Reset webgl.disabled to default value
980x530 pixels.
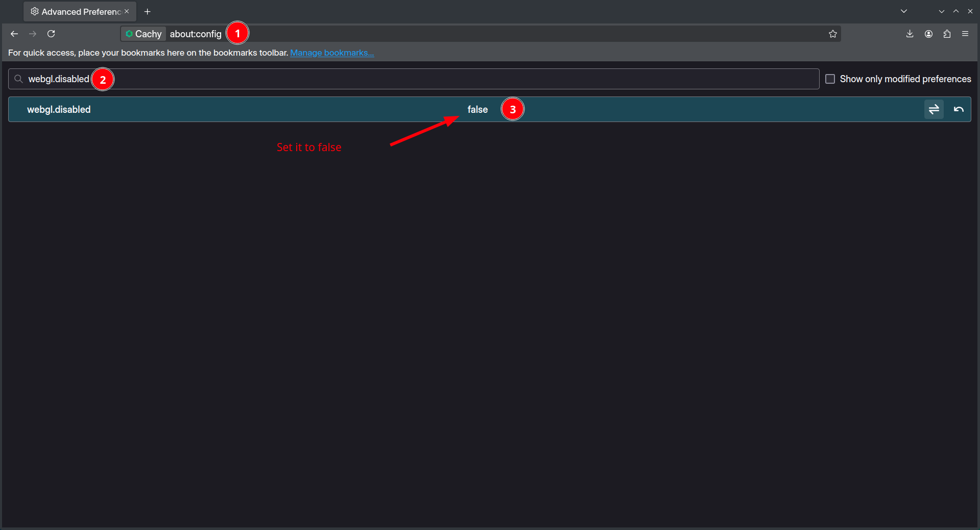[959, 109]
